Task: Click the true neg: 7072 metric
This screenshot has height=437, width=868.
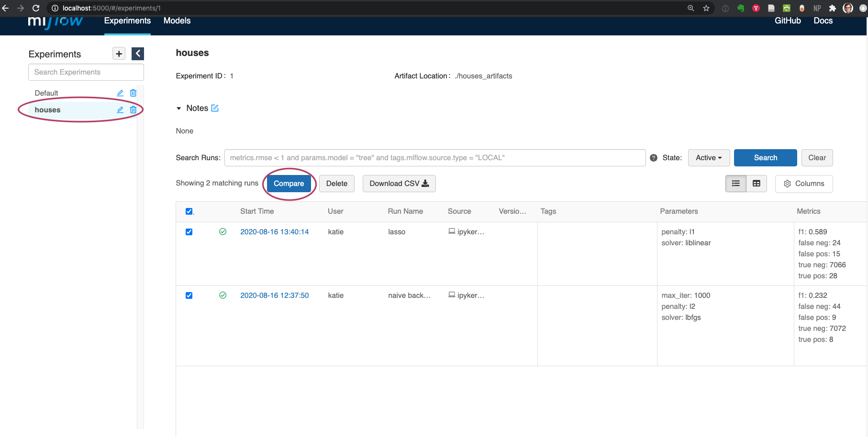Action: (x=822, y=328)
